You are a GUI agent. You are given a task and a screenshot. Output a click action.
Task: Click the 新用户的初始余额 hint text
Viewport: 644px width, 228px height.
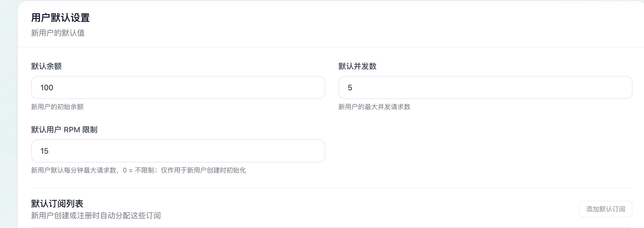57,107
